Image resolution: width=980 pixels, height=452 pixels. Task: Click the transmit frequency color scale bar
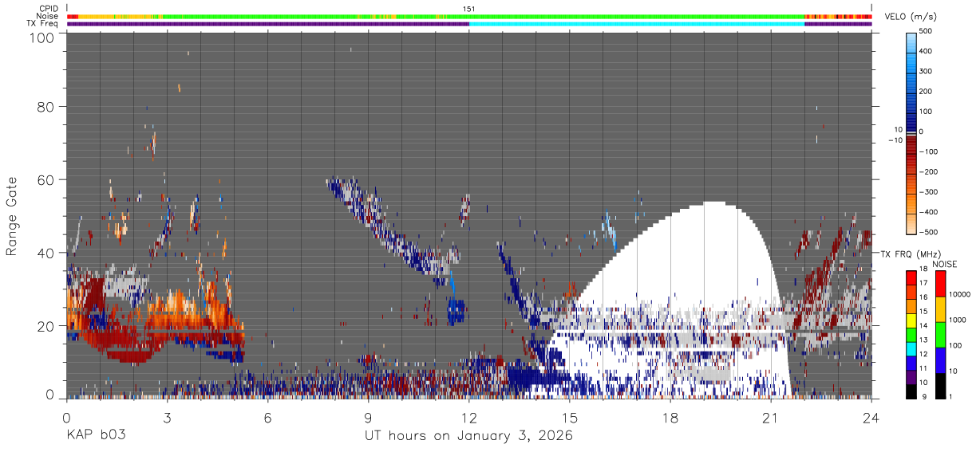pos(911,334)
